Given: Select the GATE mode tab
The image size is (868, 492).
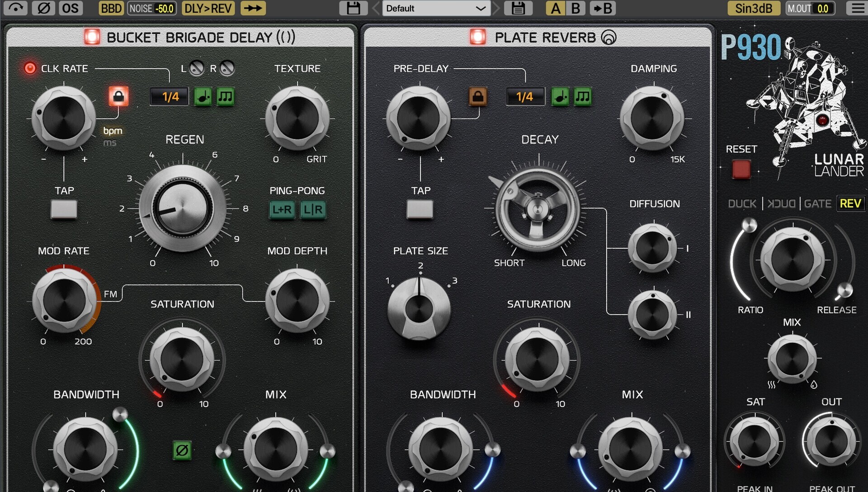Looking at the screenshot, I should coord(818,203).
